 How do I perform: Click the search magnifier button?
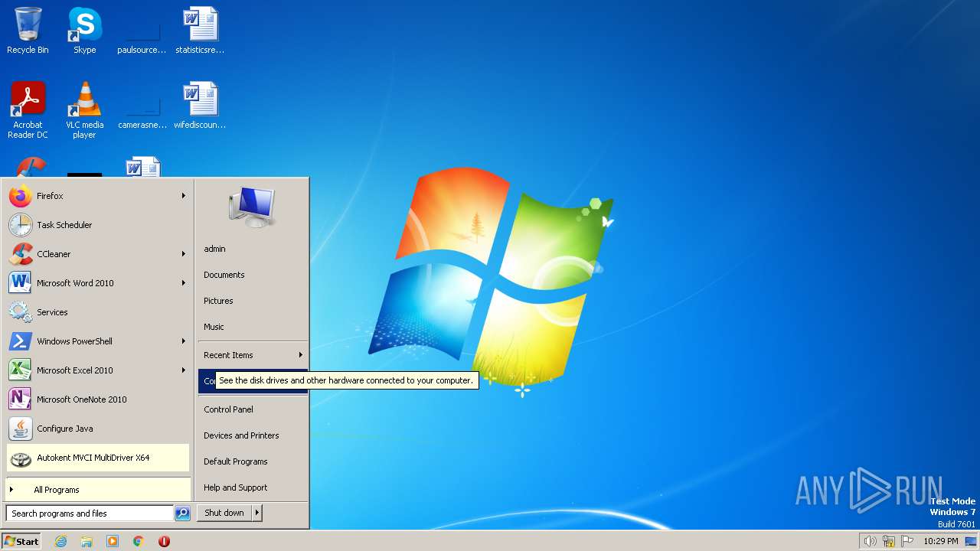coord(182,514)
